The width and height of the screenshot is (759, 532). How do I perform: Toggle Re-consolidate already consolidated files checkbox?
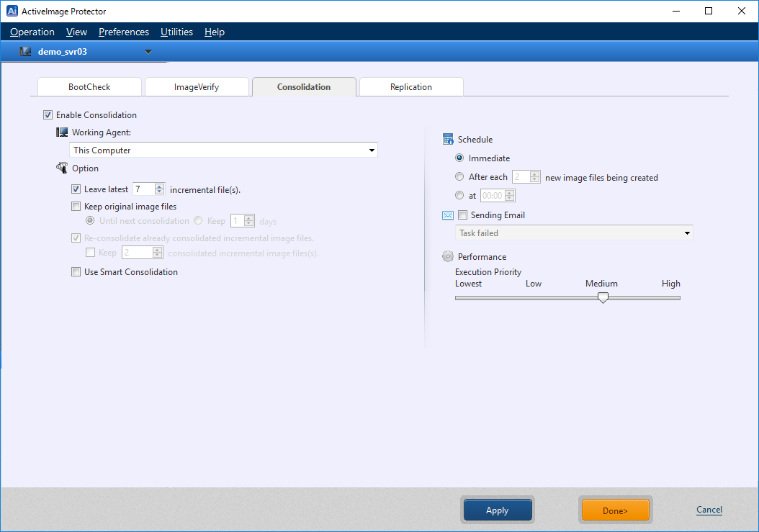(76, 238)
